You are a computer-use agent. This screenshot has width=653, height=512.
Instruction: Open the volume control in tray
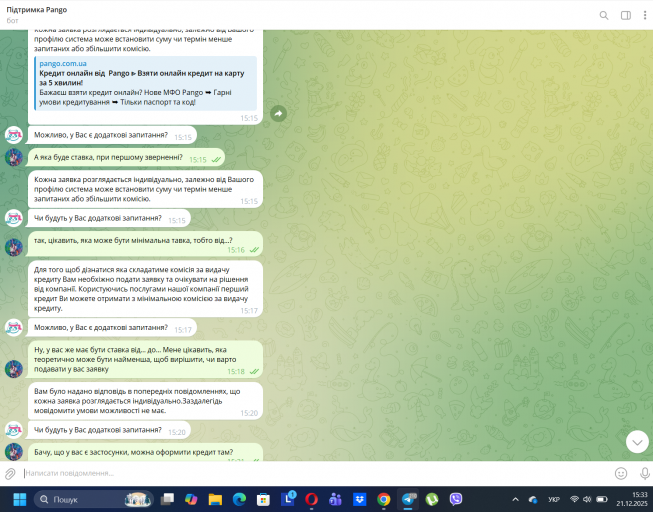point(587,499)
